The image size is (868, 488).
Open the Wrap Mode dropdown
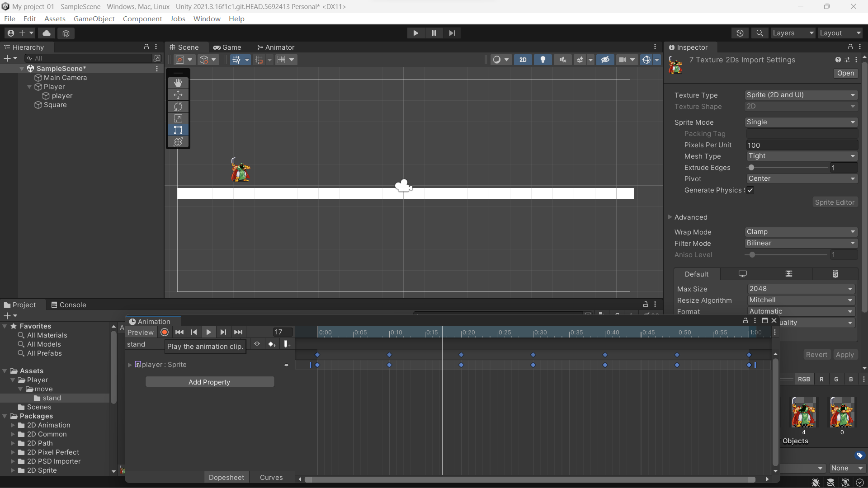pyautogui.click(x=801, y=232)
